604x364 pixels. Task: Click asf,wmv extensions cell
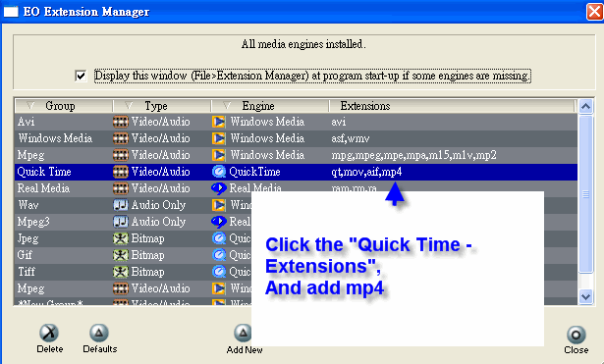(351, 138)
